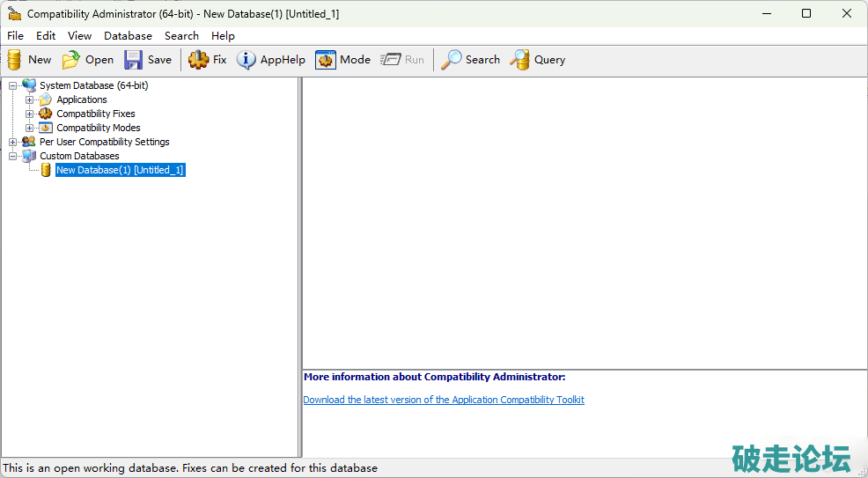Click the status bar working database message
The width and height of the screenshot is (868, 478).
tap(190, 468)
